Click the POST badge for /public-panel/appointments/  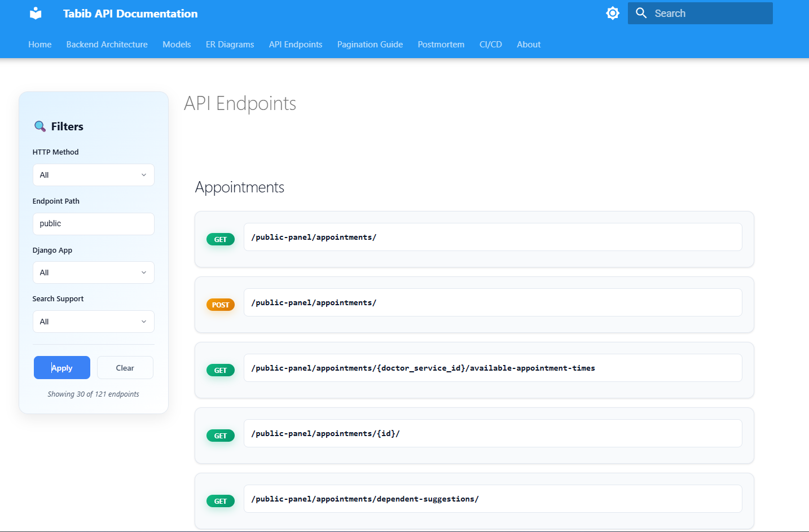221,305
